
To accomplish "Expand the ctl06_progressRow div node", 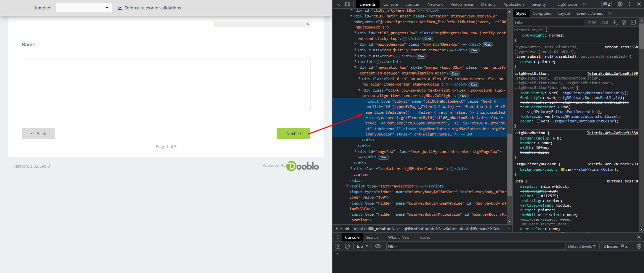I will pyautogui.click(x=355, y=33).
